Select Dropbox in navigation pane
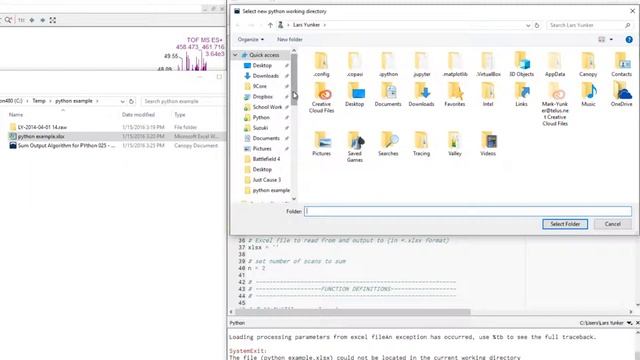 [x=262, y=97]
